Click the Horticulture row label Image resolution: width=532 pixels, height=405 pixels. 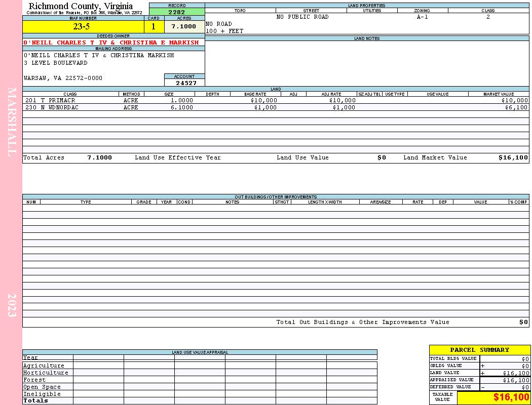[46, 373]
